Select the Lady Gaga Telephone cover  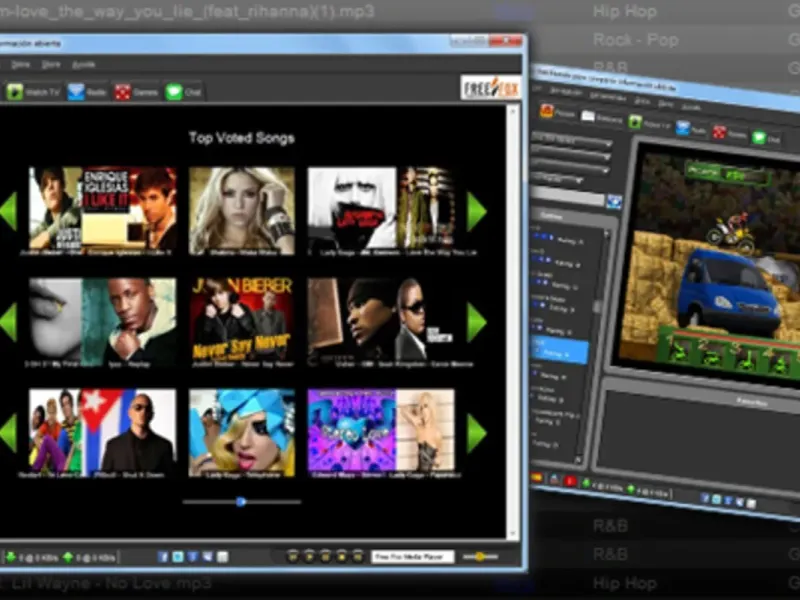(242, 433)
